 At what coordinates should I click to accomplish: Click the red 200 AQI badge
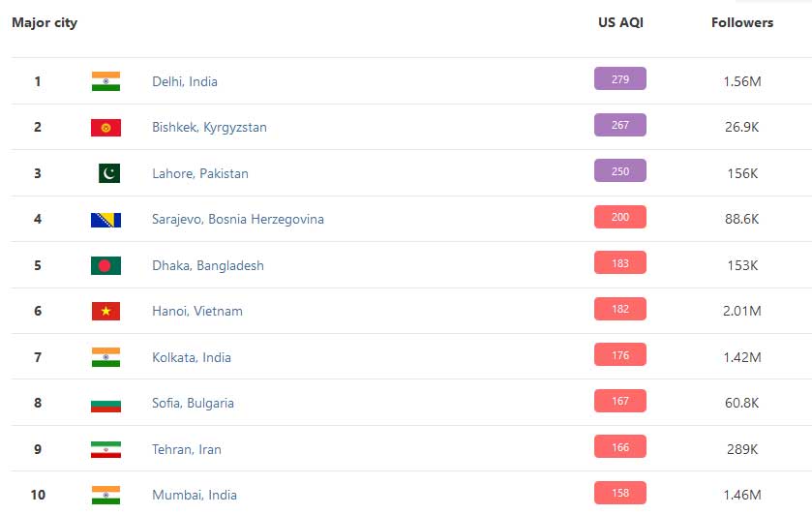[619, 217]
